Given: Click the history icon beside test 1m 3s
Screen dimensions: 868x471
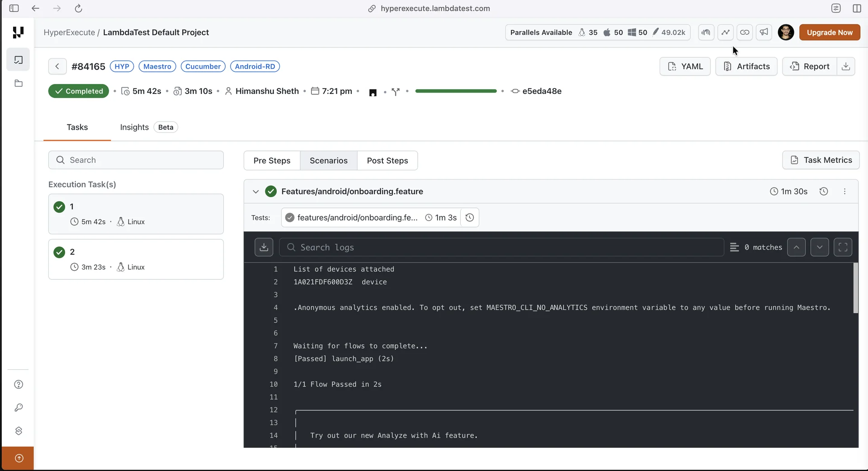Looking at the screenshot, I should (x=470, y=217).
